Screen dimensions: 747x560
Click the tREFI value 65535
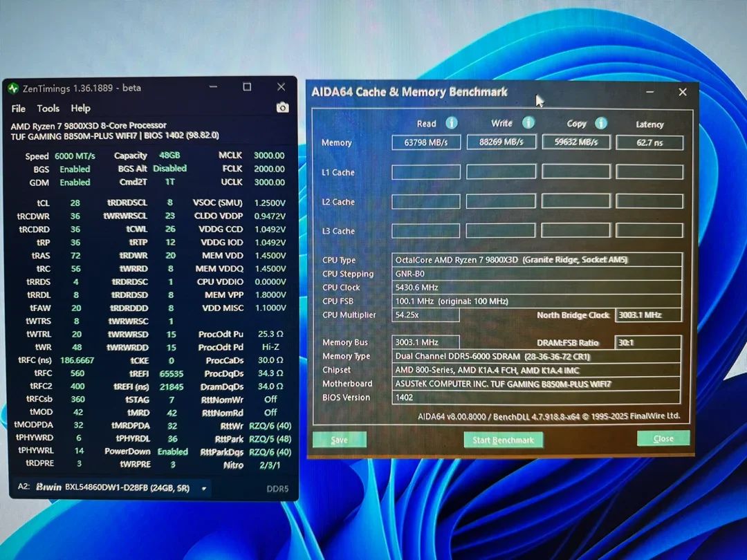coord(172,374)
